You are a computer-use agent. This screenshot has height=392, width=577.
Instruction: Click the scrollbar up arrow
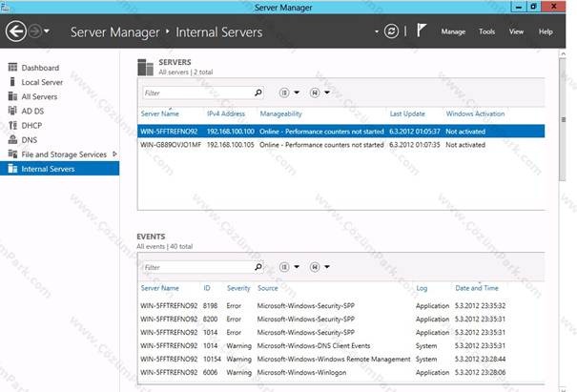[x=563, y=53]
